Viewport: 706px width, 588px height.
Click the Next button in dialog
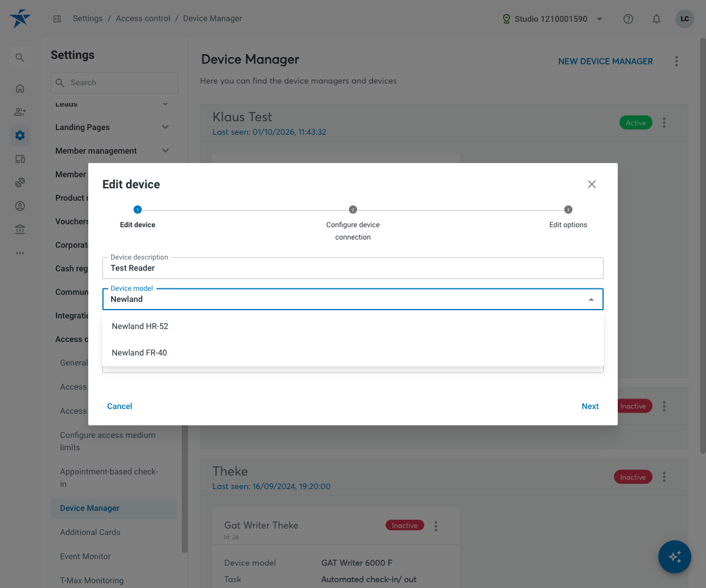click(590, 406)
